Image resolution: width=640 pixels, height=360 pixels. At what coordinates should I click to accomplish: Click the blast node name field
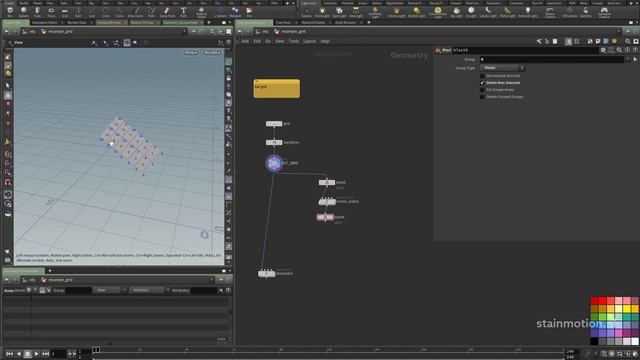point(524,50)
